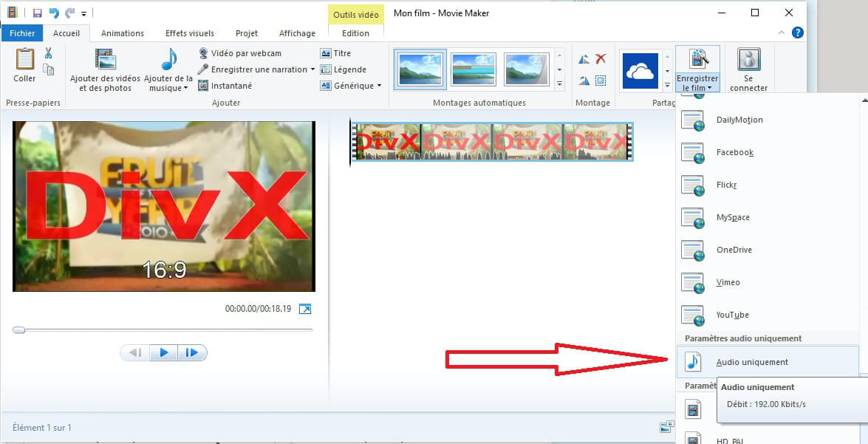Click the rotate right icon in Montage
868x444 pixels.
[x=584, y=81]
